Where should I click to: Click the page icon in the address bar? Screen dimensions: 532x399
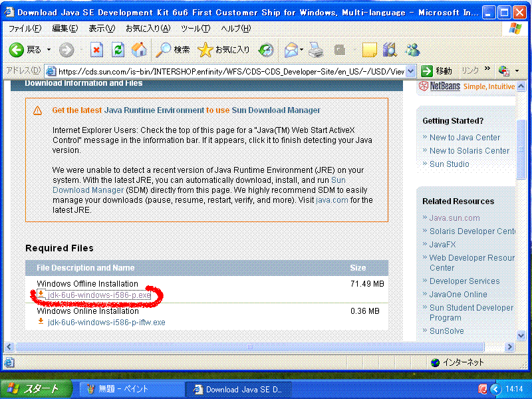(51, 71)
